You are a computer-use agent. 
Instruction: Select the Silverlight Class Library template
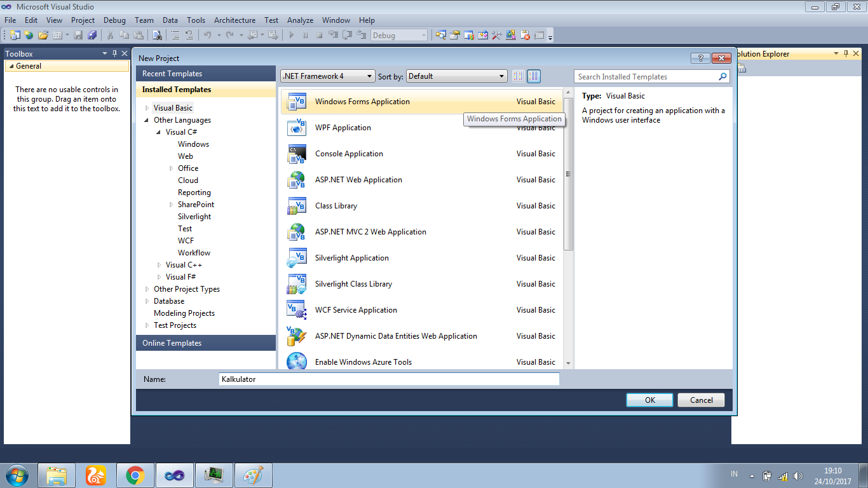tap(422, 284)
